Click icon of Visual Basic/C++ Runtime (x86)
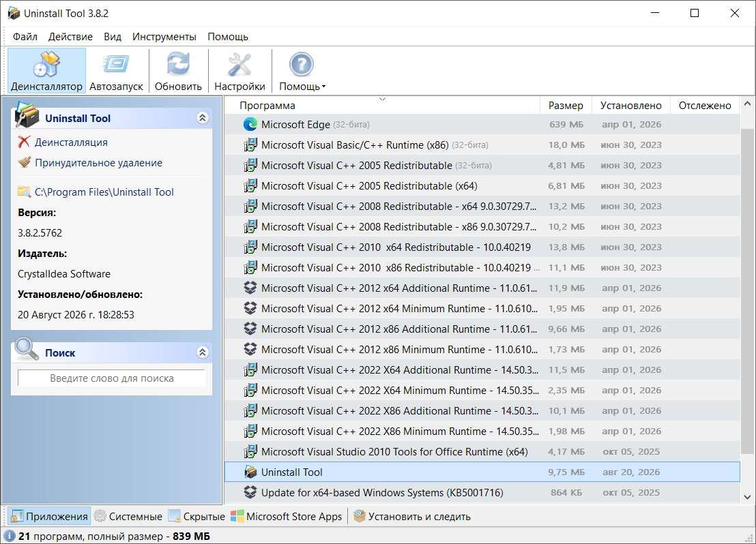 tap(250, 145)
